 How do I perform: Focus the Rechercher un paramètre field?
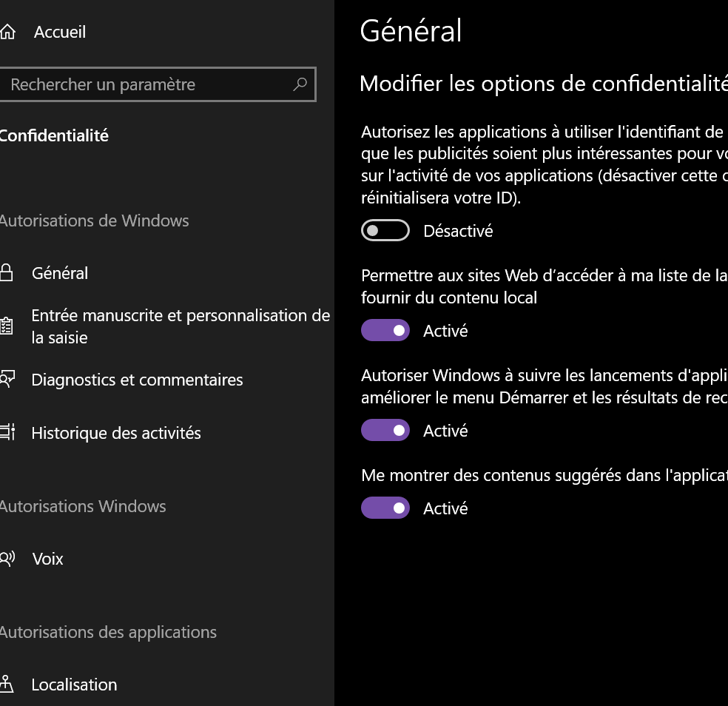pos(157,84)
